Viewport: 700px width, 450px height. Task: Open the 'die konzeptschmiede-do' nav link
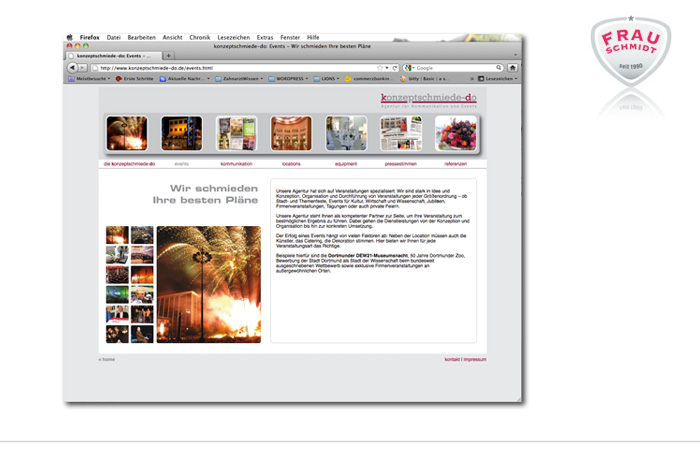pos(129,164)
